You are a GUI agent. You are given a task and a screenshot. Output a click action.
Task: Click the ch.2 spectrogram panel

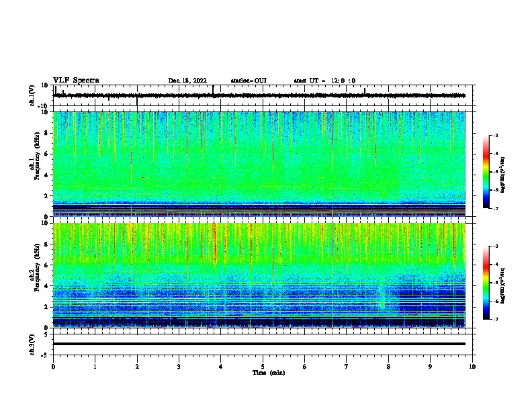[x=259, y=275]
